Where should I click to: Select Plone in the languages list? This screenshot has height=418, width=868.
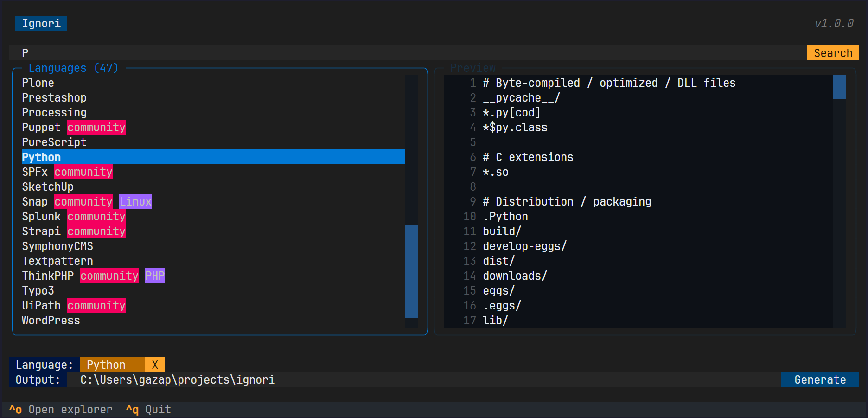point(213,83)
